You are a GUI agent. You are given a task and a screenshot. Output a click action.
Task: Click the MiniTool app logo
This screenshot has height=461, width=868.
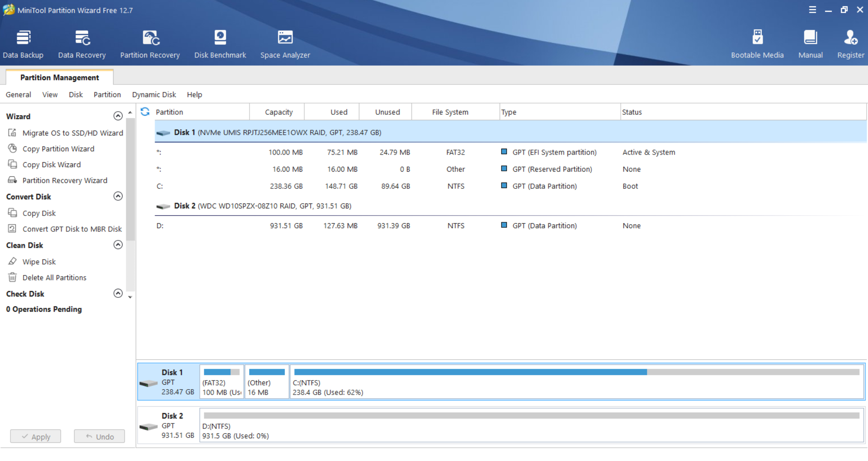[x=9, y=9]
